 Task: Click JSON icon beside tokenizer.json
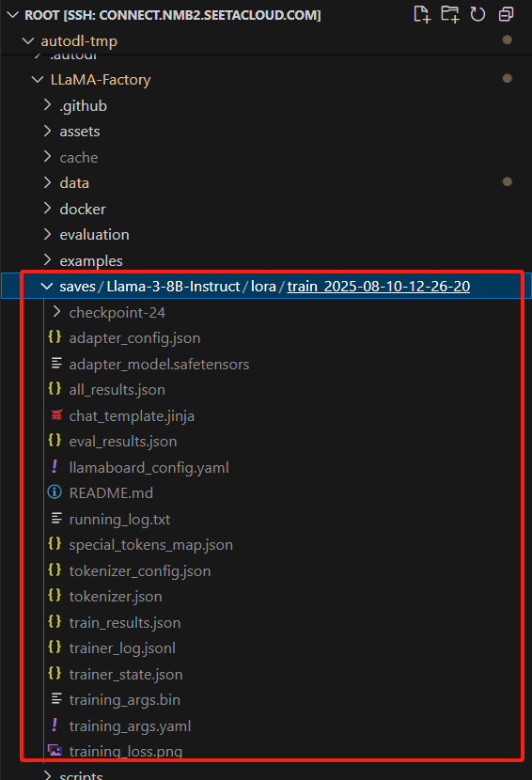55,596
